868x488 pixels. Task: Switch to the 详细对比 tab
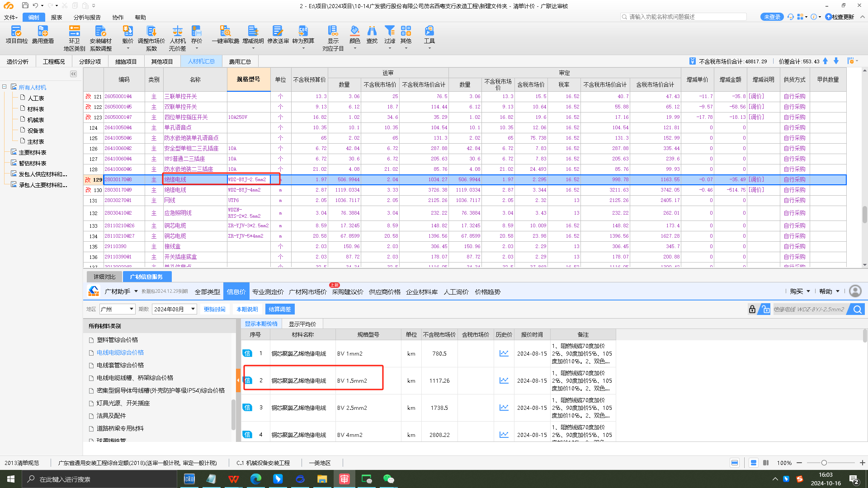tap(104, 277)
